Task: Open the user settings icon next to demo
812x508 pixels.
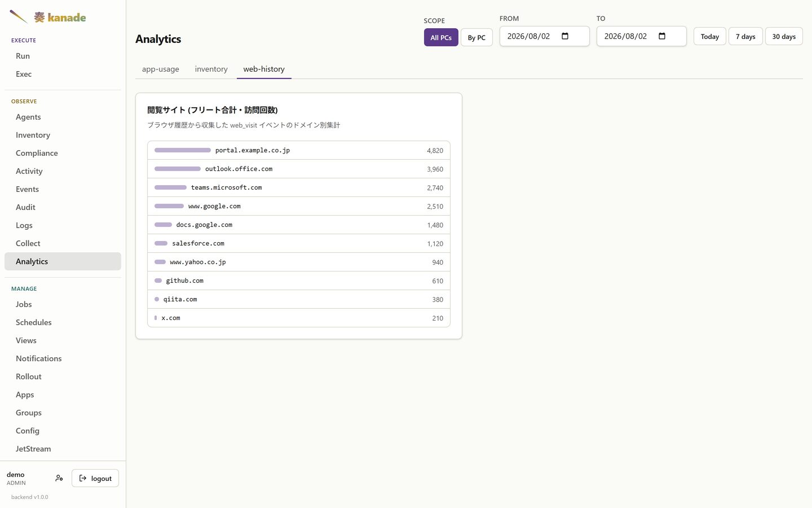Action: 59,478
